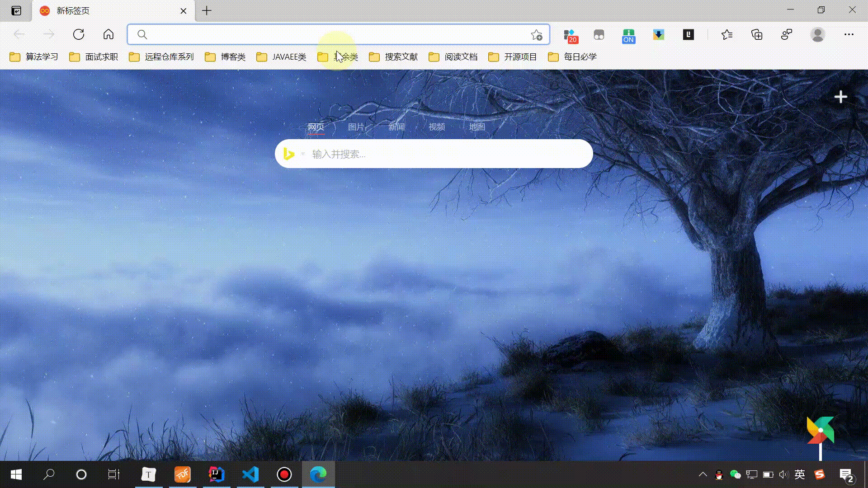Switch to the 图片 search tab
Screen dimensions: 868x488
point(356,127)
